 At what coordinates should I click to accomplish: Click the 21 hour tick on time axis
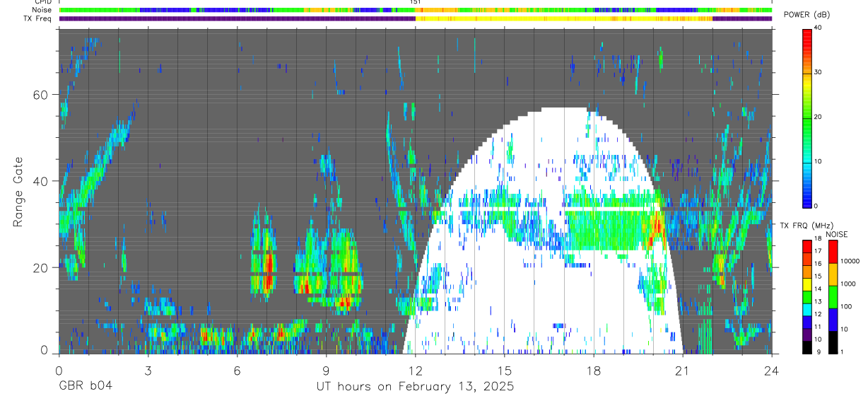683,369
